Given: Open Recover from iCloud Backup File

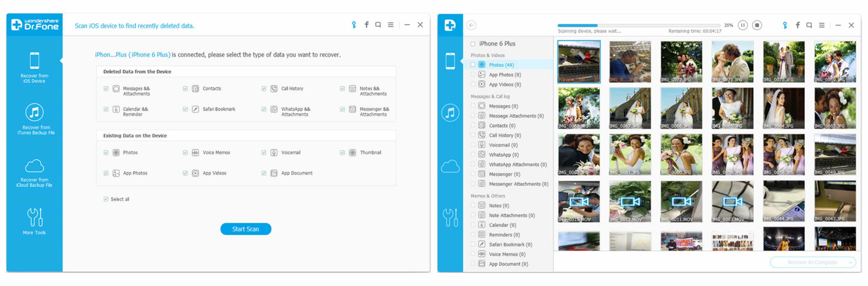Looking at the screenshot, I should click(34, 173).
